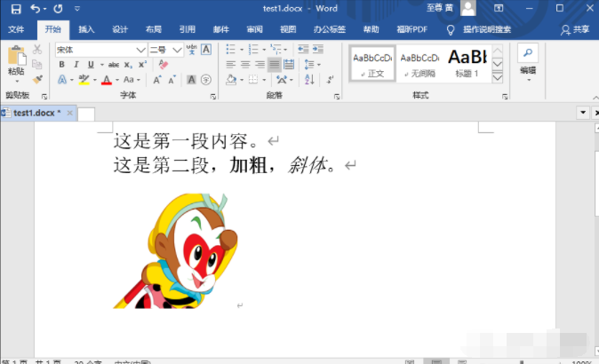The image size is (599, 364).
Task: Switch to the 引用 references tab
Action: (x=188, y=29)
